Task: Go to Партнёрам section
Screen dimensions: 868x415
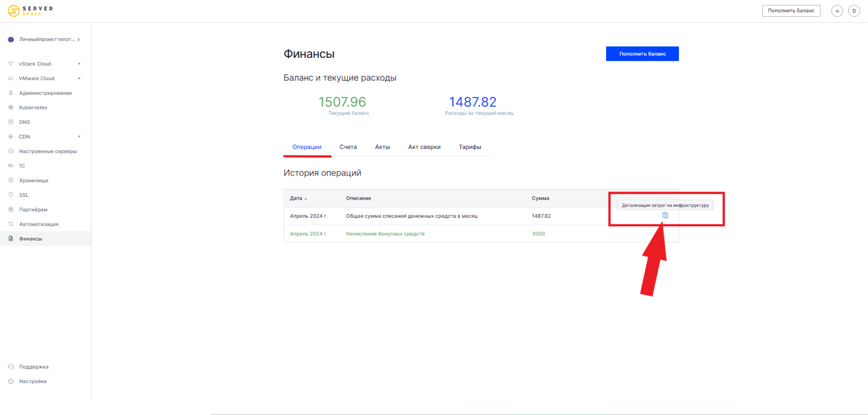Action: pyautogui.click(x=33, y=209)
